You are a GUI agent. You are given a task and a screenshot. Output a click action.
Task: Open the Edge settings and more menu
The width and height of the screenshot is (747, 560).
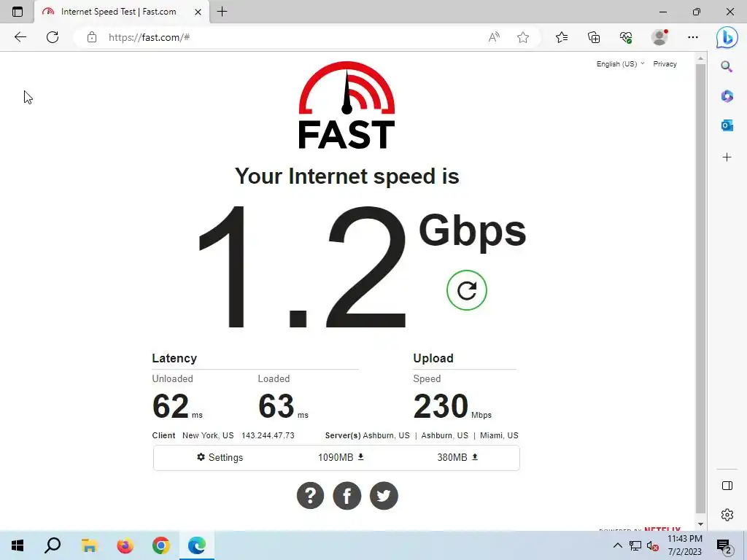[693, 37]
